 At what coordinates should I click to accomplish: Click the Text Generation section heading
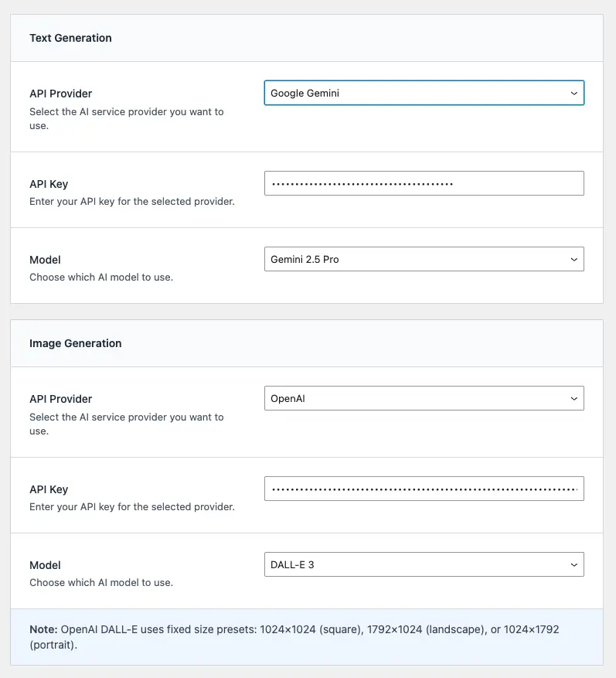pyautogui.click(x=70, y=38)
